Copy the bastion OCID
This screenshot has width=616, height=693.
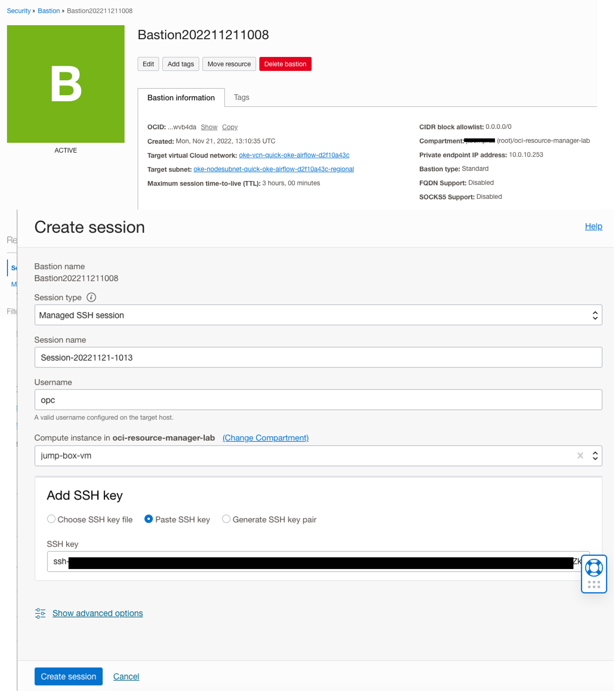pyautogui.click(x=230, y=127)
